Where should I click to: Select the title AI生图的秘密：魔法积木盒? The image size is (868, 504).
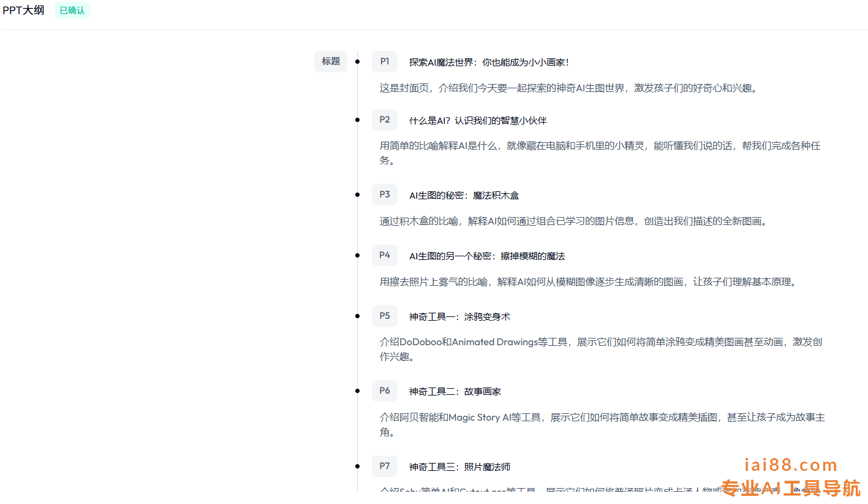(x=464, y=196)
